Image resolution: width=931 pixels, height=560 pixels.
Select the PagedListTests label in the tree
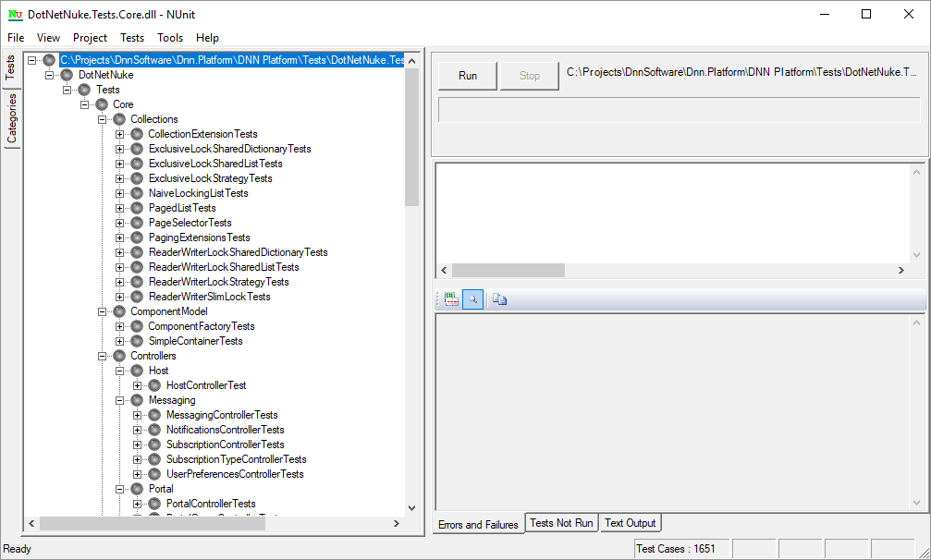click(182, 208)
